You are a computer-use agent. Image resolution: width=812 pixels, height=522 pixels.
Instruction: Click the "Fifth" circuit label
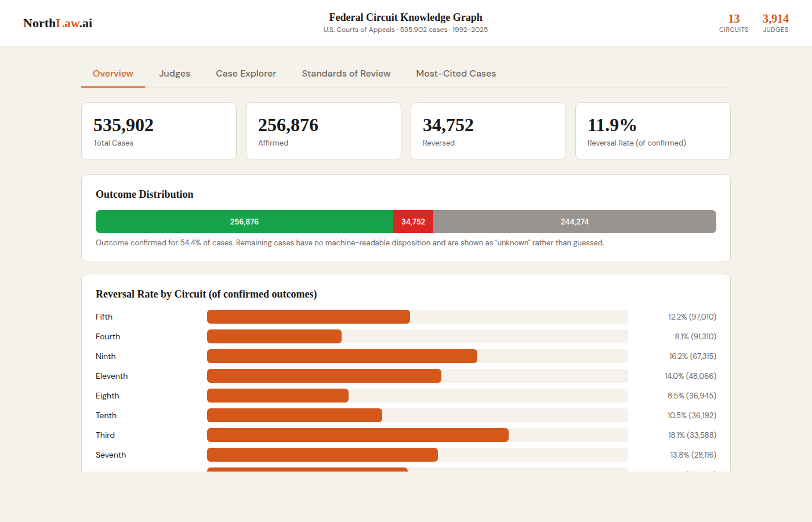click(104, 317)
